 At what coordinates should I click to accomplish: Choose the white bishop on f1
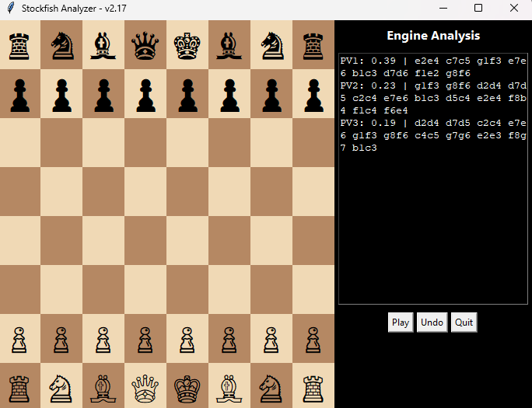coord(229,389)
